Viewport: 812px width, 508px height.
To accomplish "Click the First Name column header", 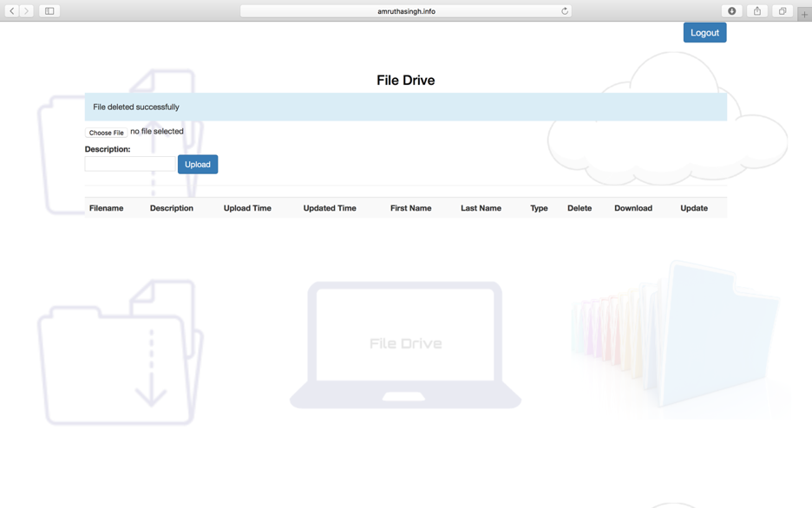I will pos(410,208).
